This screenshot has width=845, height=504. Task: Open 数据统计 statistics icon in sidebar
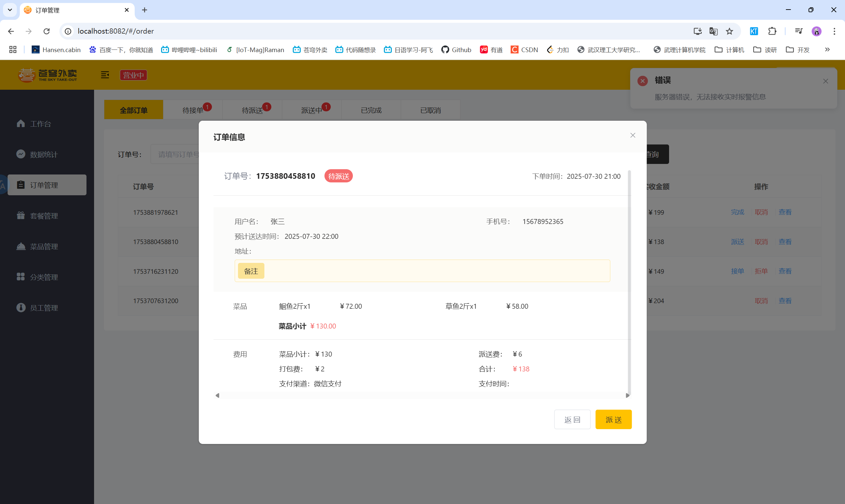pos(21,154)
